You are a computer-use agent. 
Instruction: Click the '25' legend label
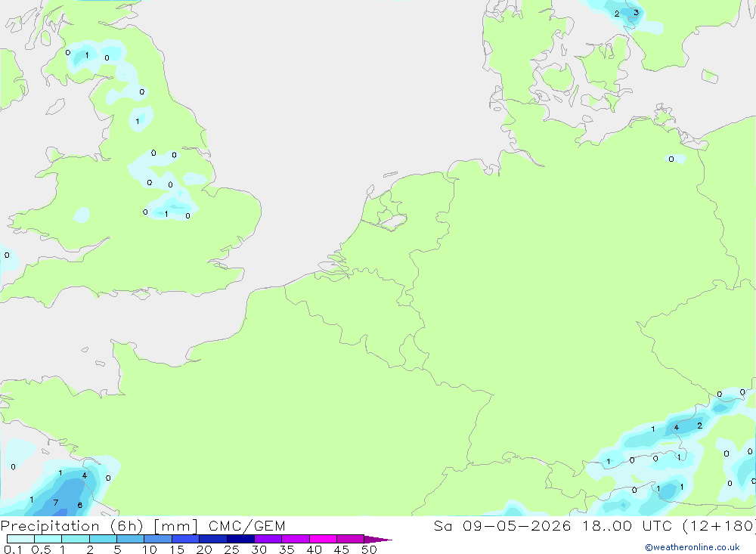pyautogui.click(x=231, y=549)
